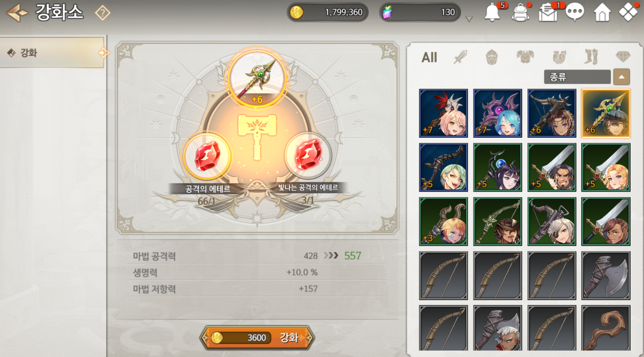Open the 종류 sort dropdown
The height and width of the screenshot is (357, 644).
tap(577, 77)
